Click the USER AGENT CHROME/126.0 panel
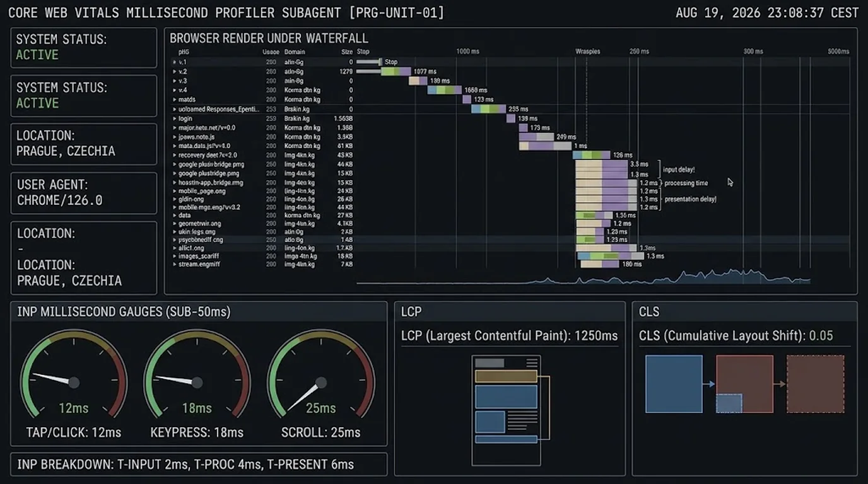Screen dimensions: 868x484 tap(83, 193)
